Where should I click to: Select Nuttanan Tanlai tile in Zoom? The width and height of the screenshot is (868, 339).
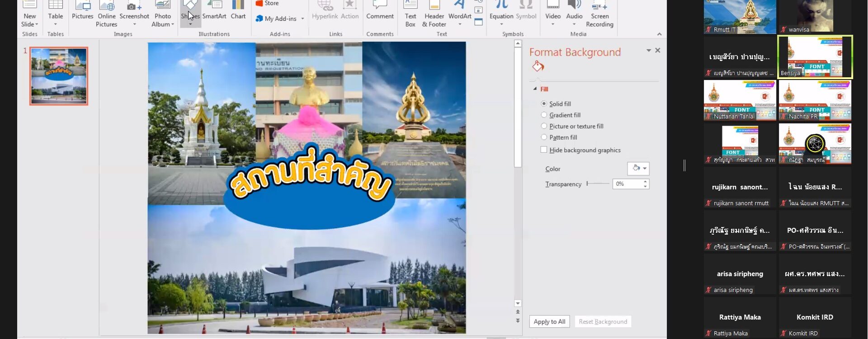tap(740, 100)
